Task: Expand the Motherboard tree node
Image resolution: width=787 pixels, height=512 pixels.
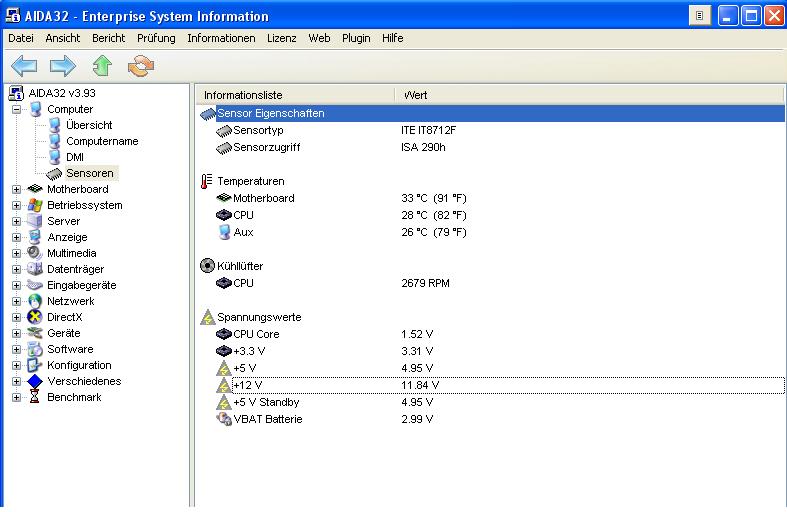Action: pos(17,189)
